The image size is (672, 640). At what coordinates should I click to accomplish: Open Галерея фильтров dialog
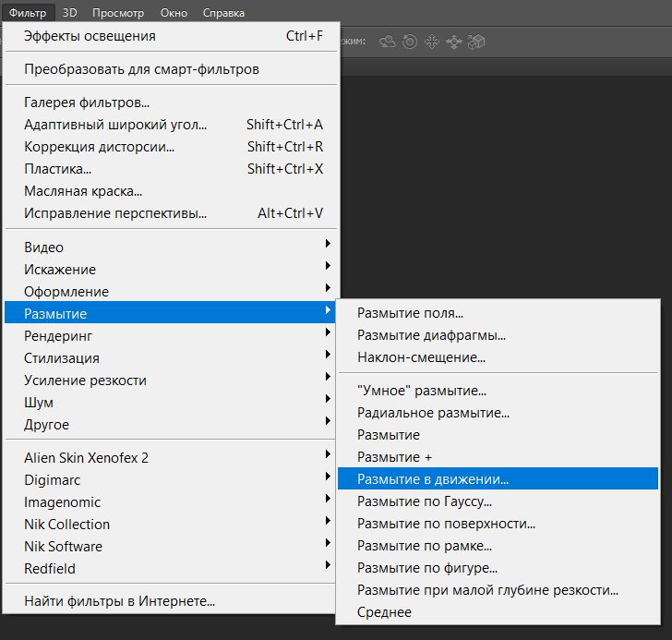coord(171,103)
